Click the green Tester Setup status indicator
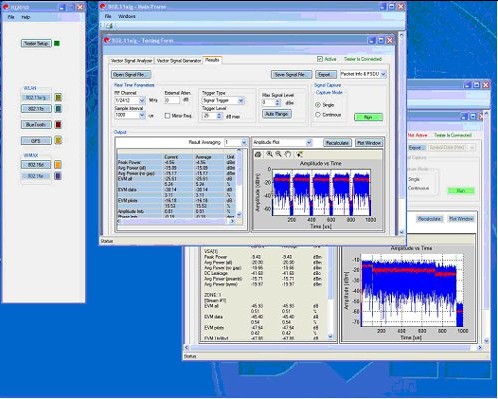This screenshot has height=399, width=498. [57, 43]
